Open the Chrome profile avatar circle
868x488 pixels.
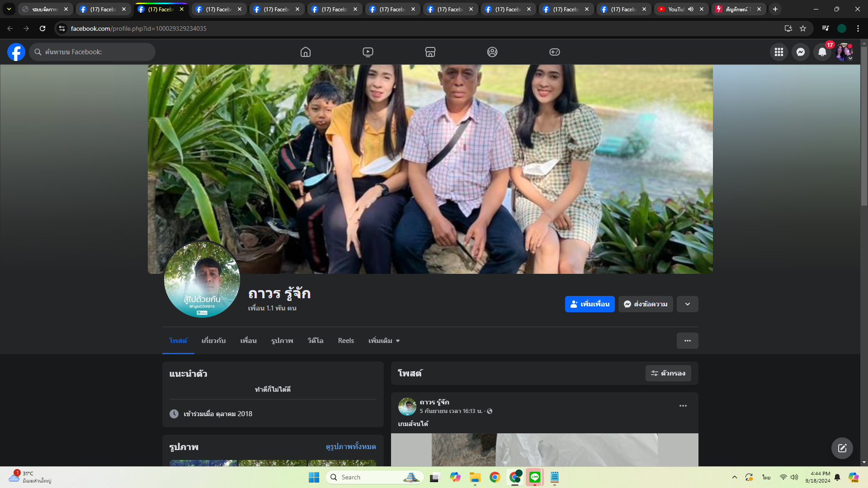(842, 28)
